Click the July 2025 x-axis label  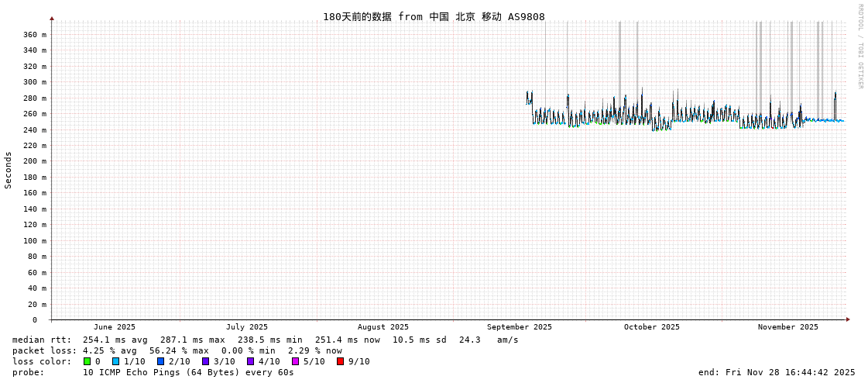coord(247,327)
